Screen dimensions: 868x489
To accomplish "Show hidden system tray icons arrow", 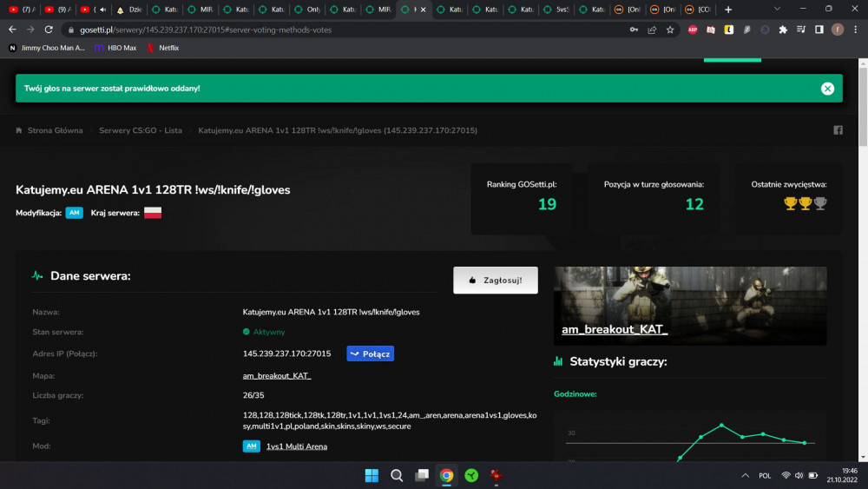I will pos(745,476).
